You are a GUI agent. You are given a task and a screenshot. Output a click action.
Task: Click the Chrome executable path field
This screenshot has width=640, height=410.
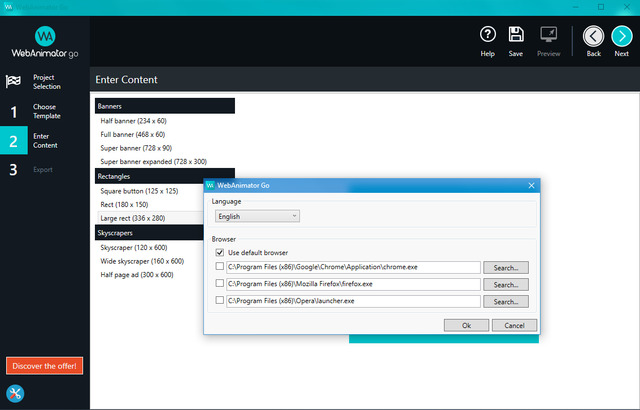(353, 267)
